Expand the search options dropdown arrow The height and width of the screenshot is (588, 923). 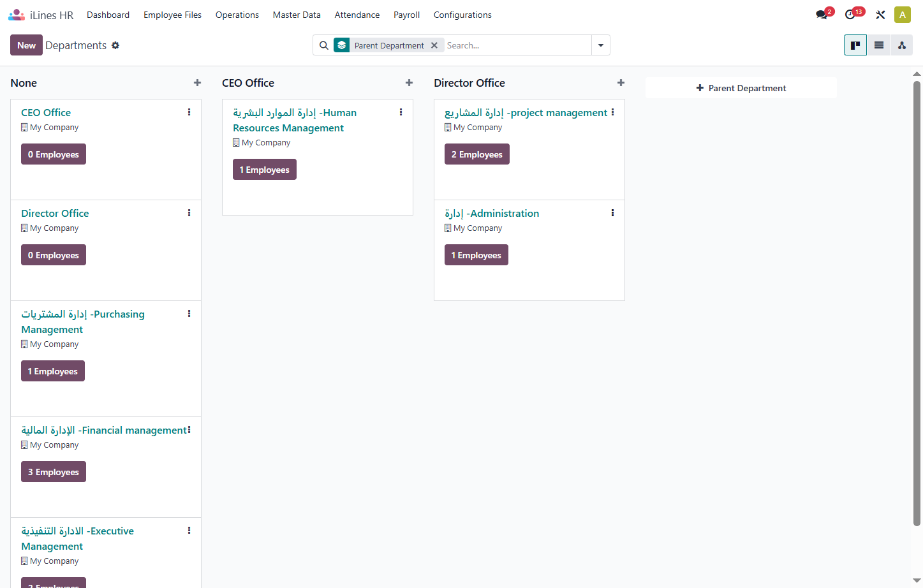[601, 45]
